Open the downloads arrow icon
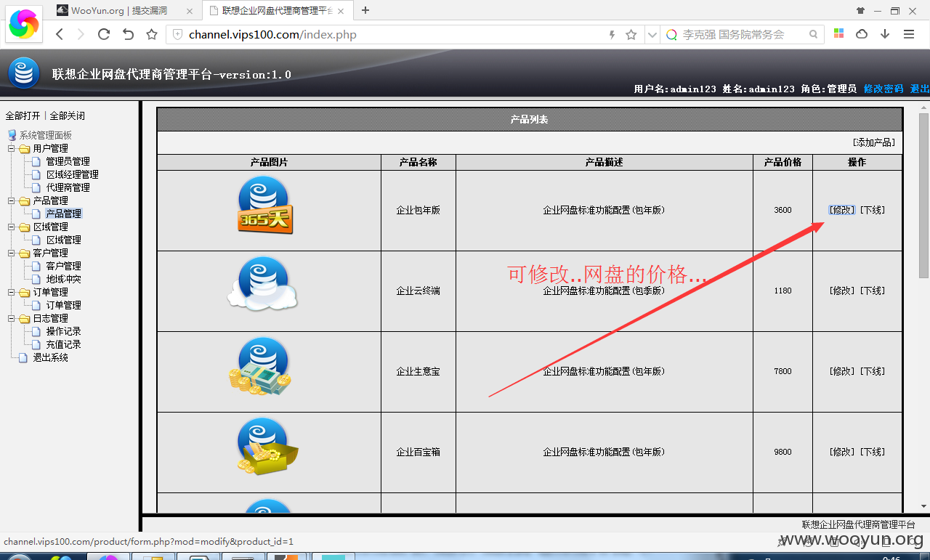This screenshot has height=560, width=930. 885,34
